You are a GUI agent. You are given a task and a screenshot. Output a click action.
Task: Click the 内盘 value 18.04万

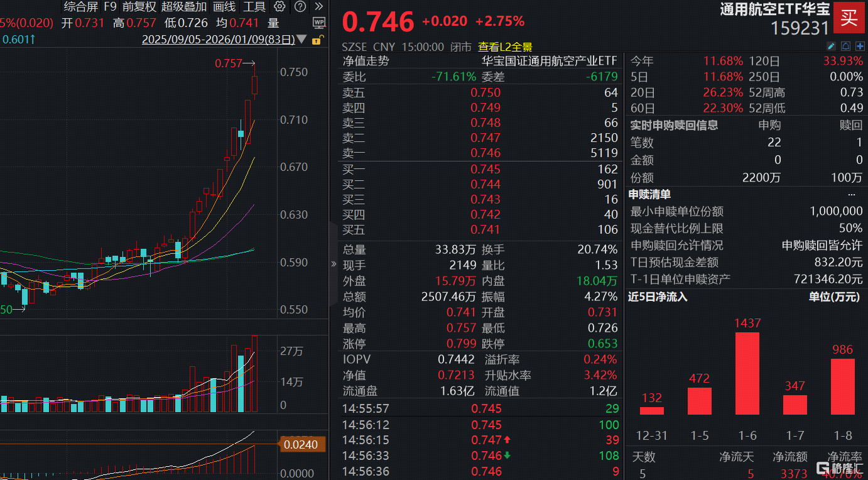(x=598, y=281)
